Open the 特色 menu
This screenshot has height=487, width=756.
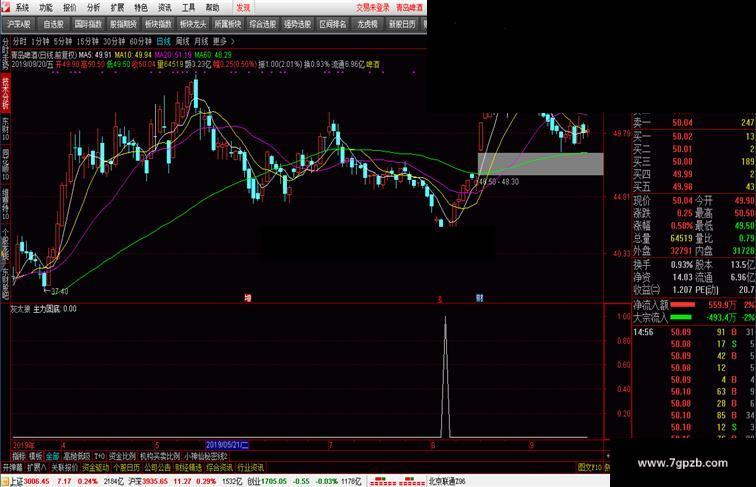[x=141, y=7]
